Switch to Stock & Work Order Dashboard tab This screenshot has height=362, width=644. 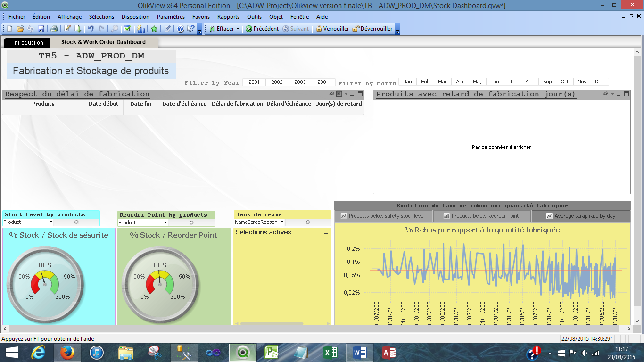pyautogui.click(x=103, y=42)
